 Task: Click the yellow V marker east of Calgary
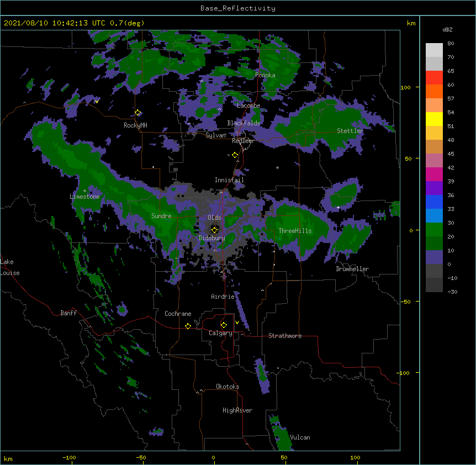pos(237,323)
